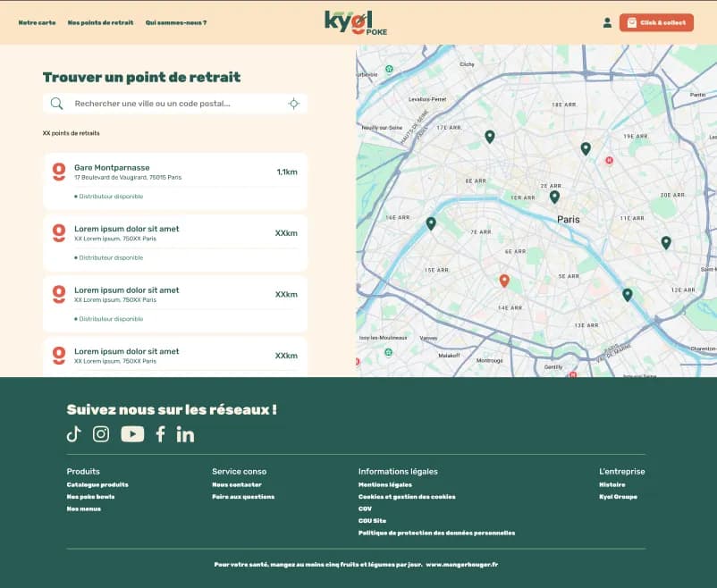The width and height of the screenshot is (717, 588).
Task: Click the Kyol Poke logo
Action: click(356, 22)
